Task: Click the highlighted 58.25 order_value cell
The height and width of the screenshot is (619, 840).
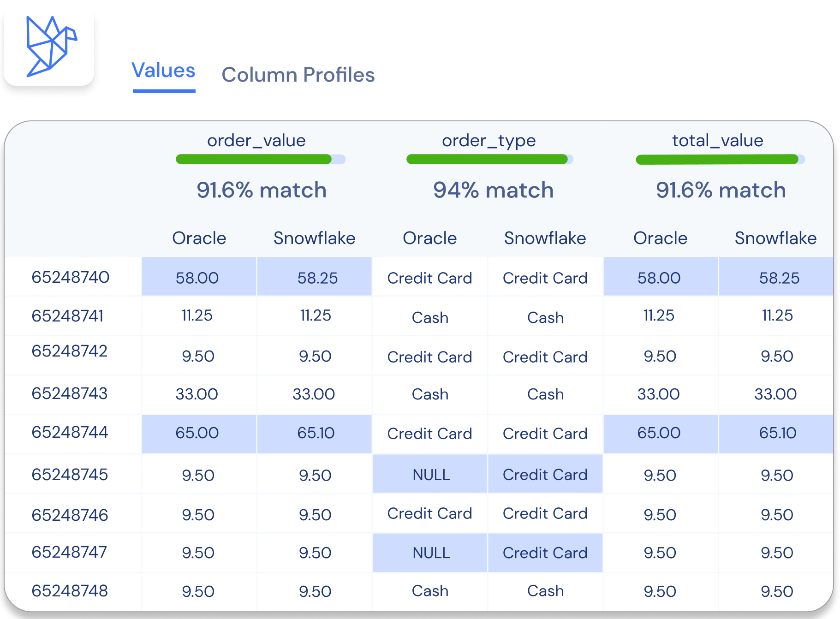Action: point(316,278)
